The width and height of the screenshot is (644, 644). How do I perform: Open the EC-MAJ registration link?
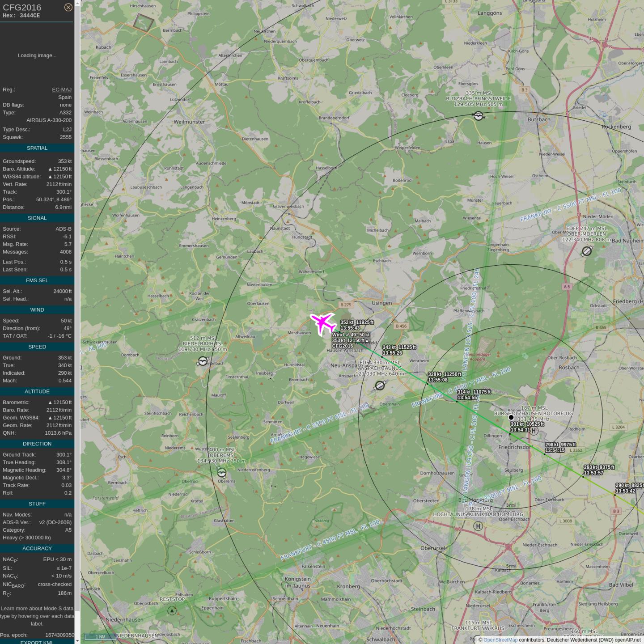tap(62, 89)
